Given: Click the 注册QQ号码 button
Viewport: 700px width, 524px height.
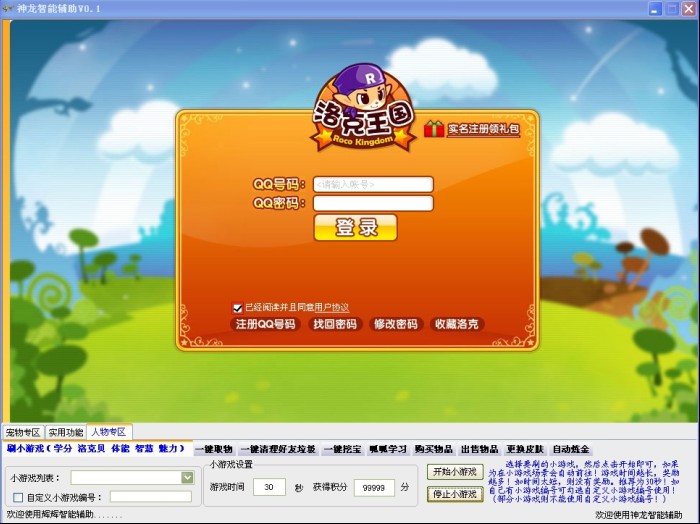Looking at the screenshot, I should tap(266, 324).
